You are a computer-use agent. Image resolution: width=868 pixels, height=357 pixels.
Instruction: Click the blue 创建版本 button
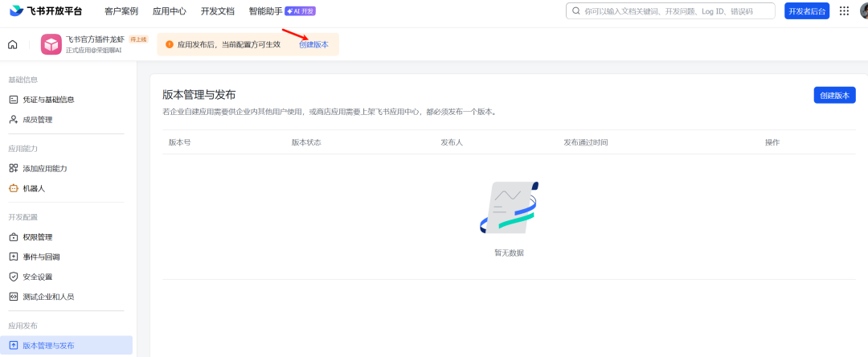pyautogui.click(x=835, y=95)
